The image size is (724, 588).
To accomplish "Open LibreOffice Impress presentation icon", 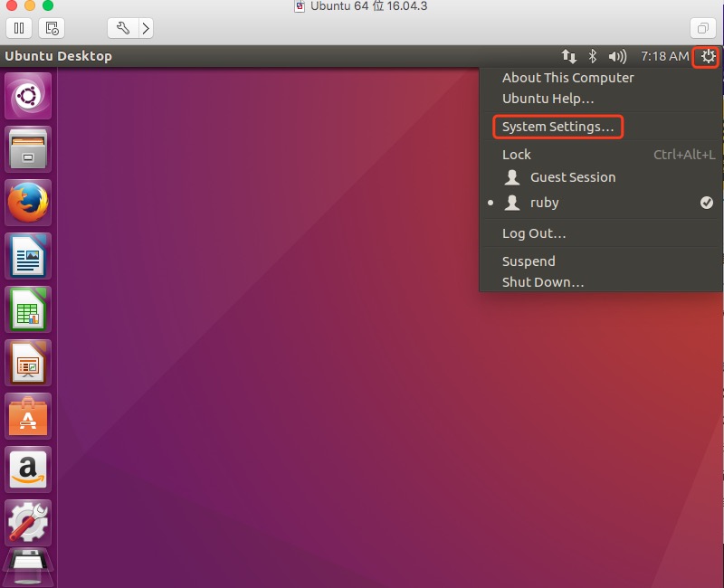I will 28,363.
